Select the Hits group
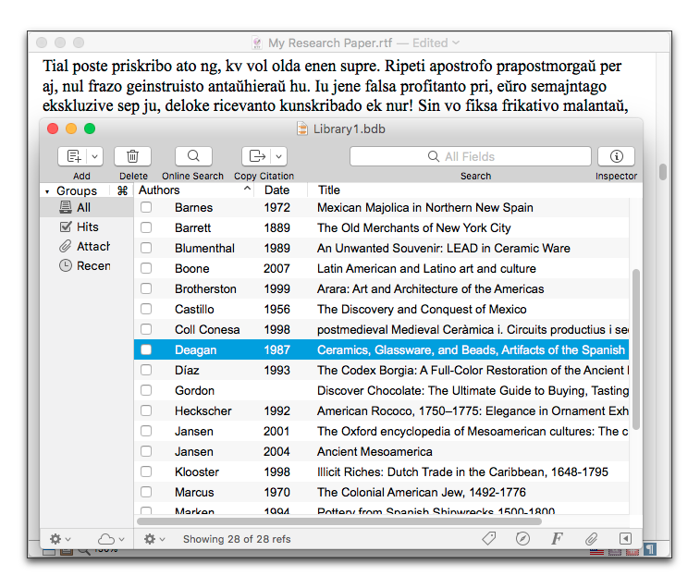This screenshot has width=700, height=588. tap(87, 227)
